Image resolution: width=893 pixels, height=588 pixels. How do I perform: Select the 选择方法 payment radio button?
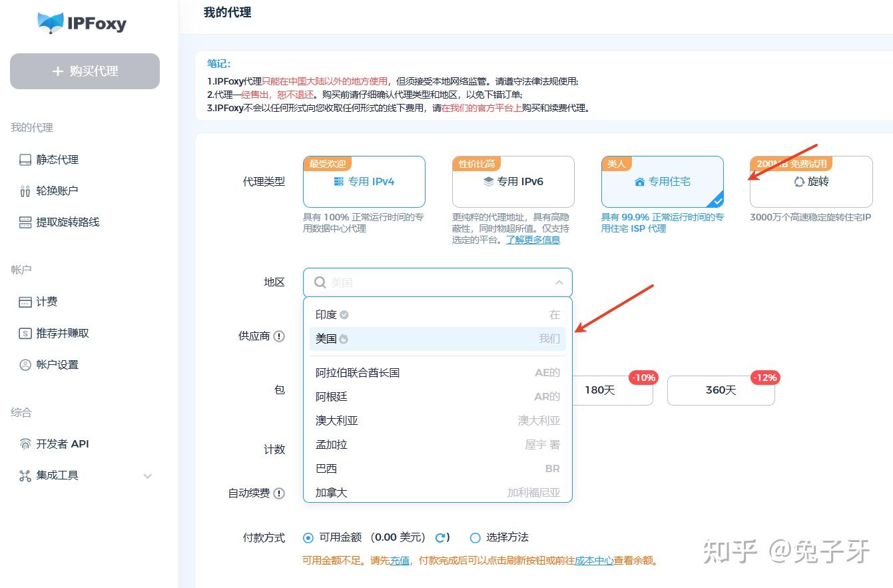pyautogui.click(x=475, y=537)
